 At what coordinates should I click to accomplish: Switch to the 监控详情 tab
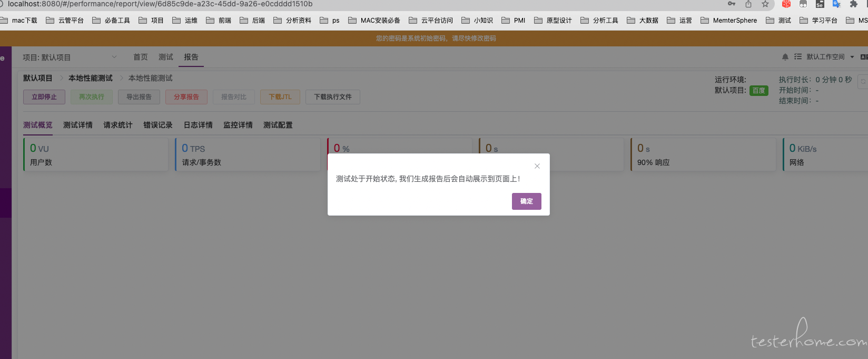[238, 125]
